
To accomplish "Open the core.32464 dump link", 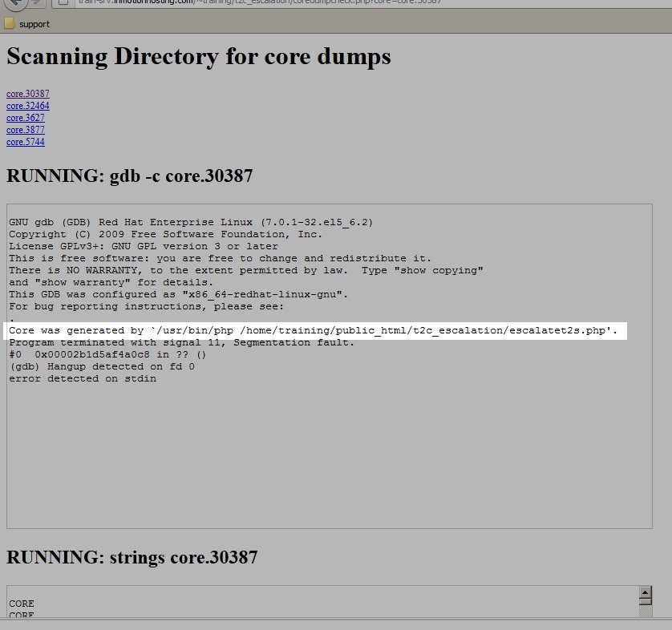I will (28, 106).
